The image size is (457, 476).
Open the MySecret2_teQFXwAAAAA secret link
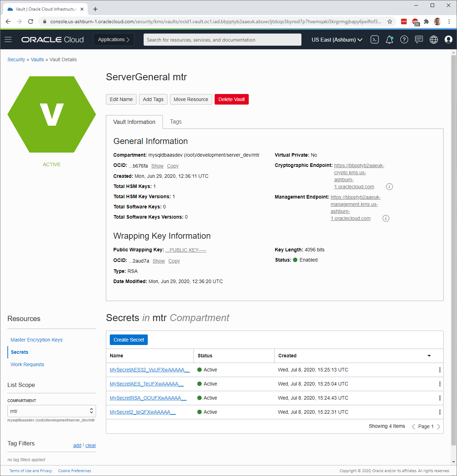tap(143, 412)
